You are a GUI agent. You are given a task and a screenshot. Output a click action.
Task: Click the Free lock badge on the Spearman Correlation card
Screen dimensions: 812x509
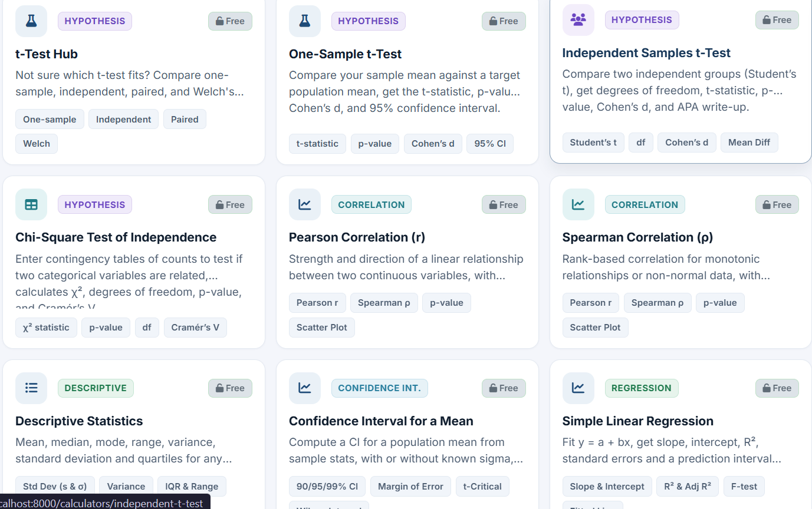click(777, 204)
